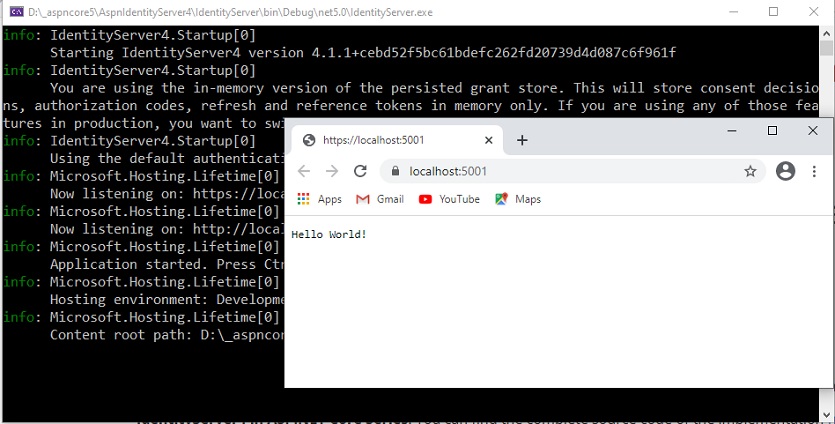Image resolution: width=835 pixels, height=424 pixels.
Task: Open the Chrome profile avatar menu
Action: click(785, 171)
